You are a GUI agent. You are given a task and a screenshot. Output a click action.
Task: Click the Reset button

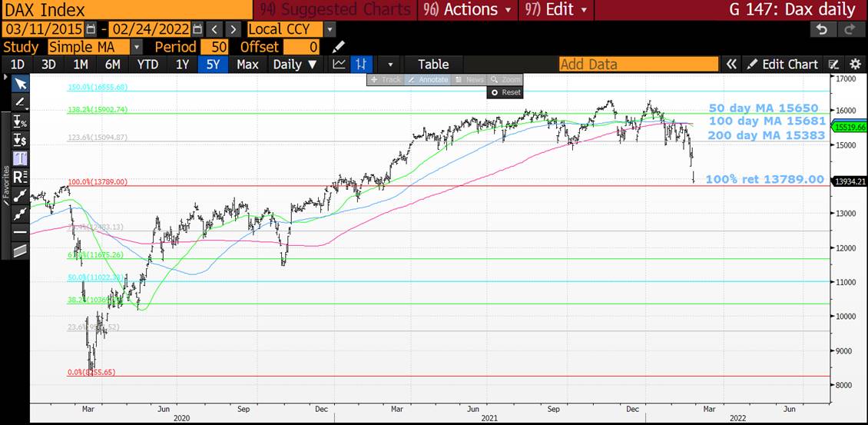pyautogui.click(x=505, y=92)
